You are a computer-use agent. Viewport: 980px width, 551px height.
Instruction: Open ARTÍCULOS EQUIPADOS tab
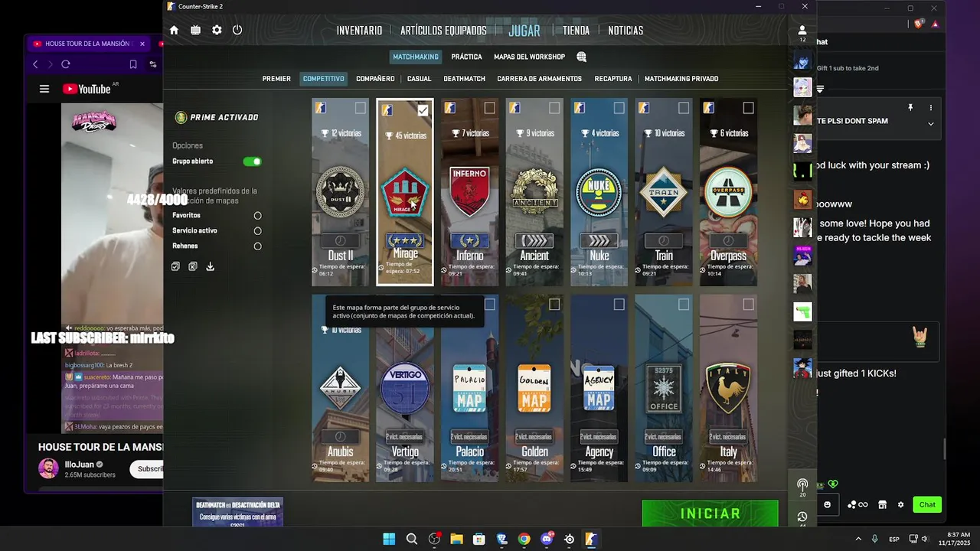click(x=443, y=31)
